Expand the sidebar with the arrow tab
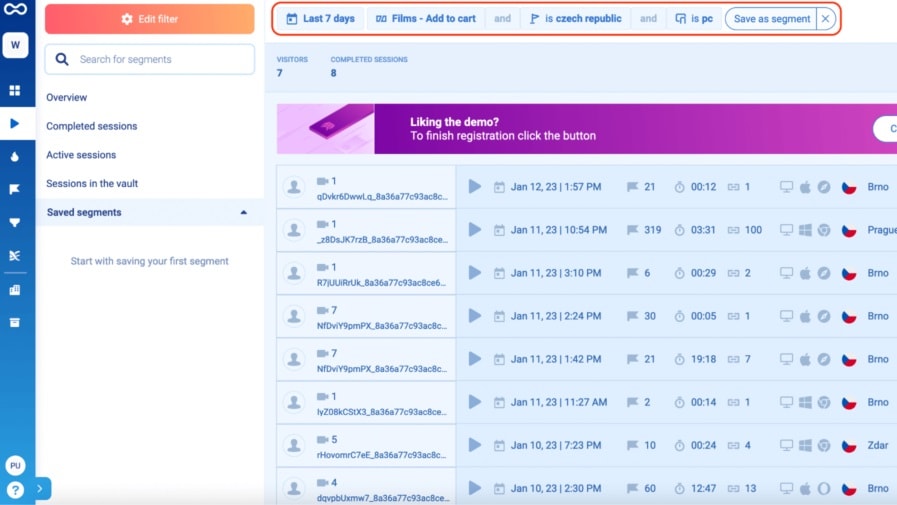The image size is (897, 505). click(x=41, y=489)
